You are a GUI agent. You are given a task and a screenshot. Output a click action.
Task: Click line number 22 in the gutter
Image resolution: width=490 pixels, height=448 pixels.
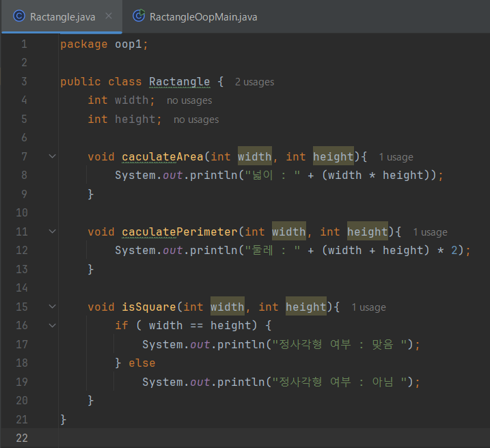22,438
